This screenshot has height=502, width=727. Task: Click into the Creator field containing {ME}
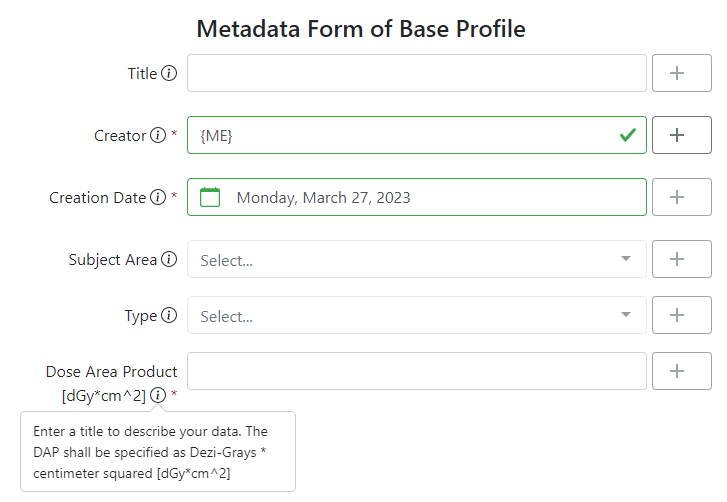417,135
